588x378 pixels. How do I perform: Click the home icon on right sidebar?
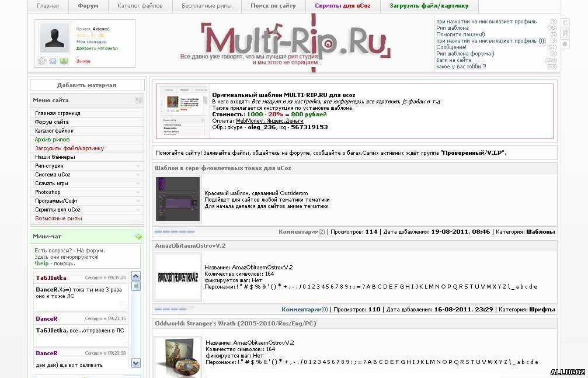[x=565, y=44]
